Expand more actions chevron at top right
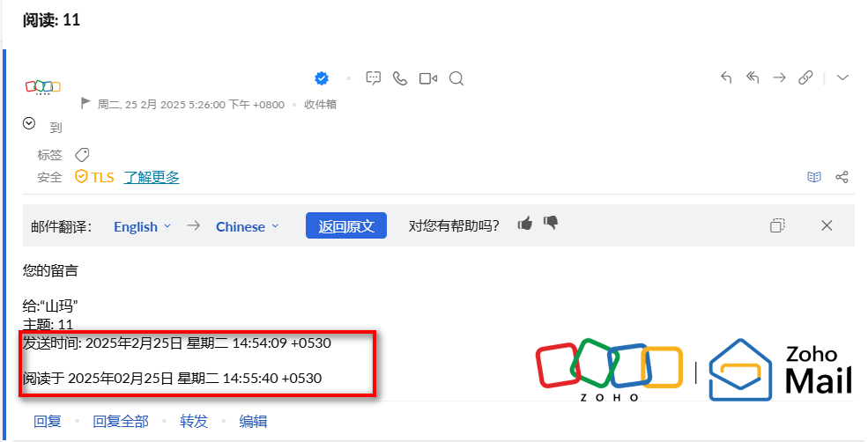The width and height of the screenshot is (868, 442). tap(842, 77)
